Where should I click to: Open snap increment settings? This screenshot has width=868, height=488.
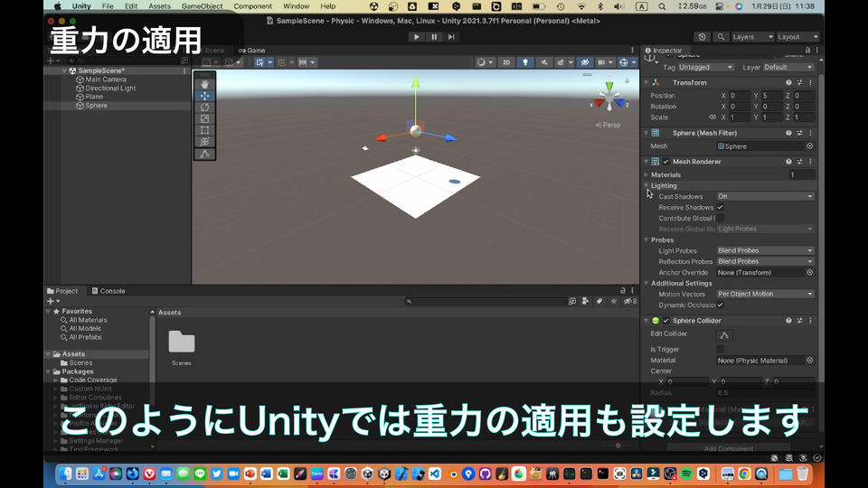click(306, 62)
